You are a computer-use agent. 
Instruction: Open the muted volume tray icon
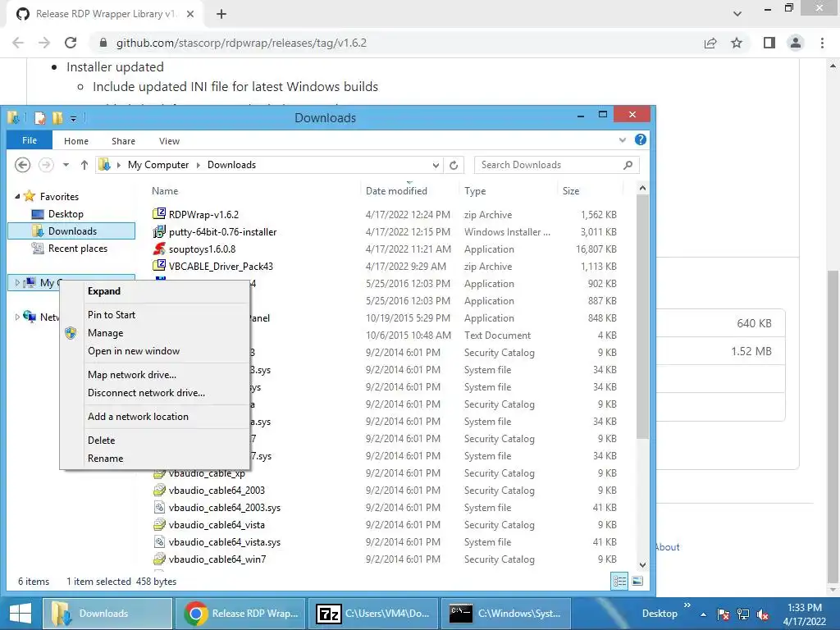pyautogui.click(x=764, y=614)
